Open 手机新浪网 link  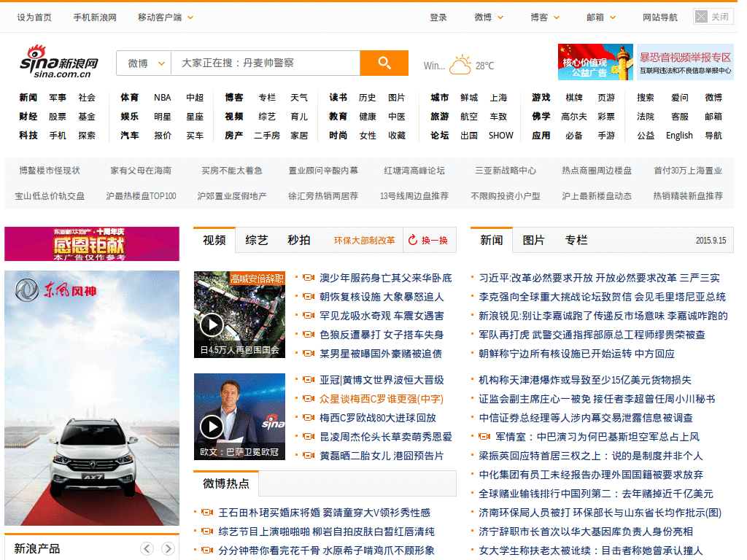coord(95,17)
